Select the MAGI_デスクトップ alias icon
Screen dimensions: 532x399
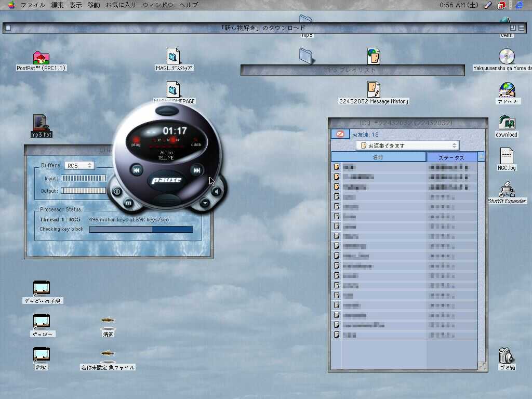pyautogui.click(x=173, y=56)
